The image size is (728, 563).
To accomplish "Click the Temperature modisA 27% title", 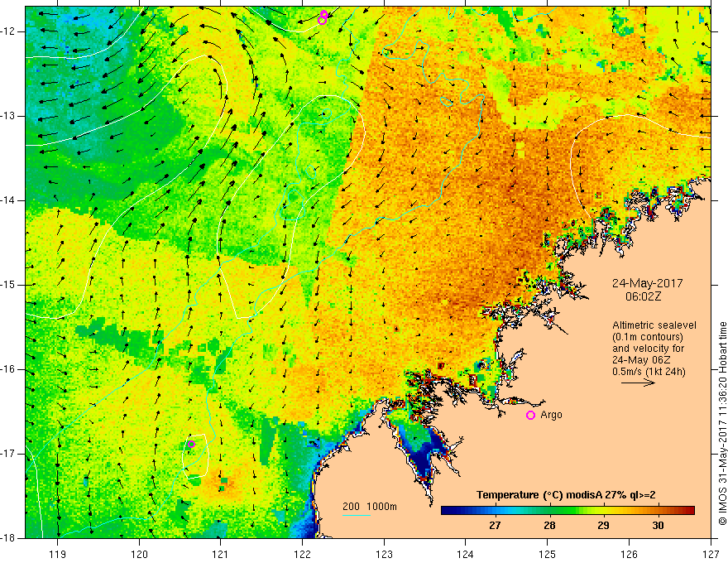I will 566,495.
